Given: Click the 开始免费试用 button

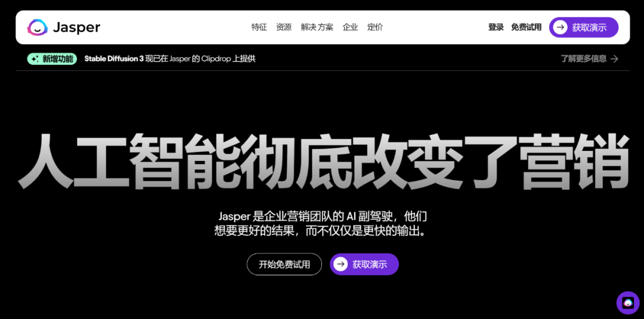Looking at the screenshot, I should 284,264.
